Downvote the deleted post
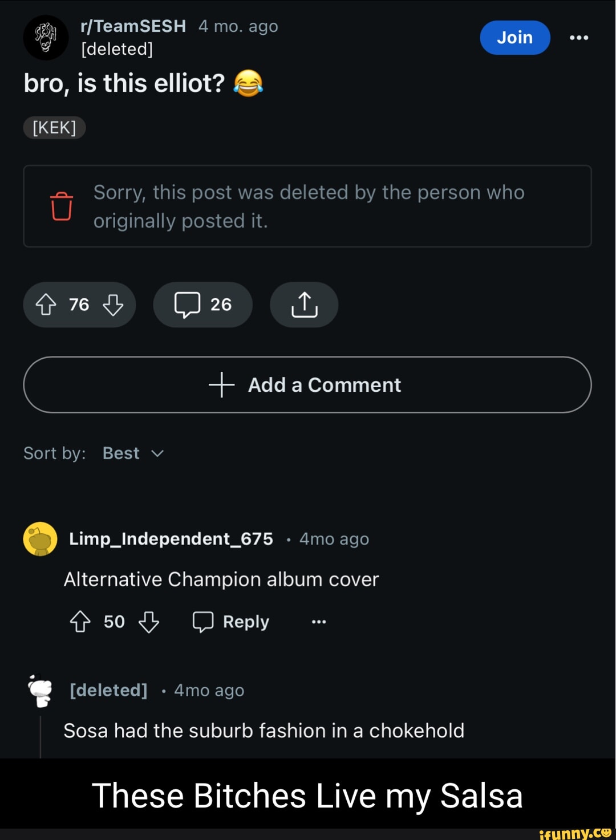 [112, 305]
